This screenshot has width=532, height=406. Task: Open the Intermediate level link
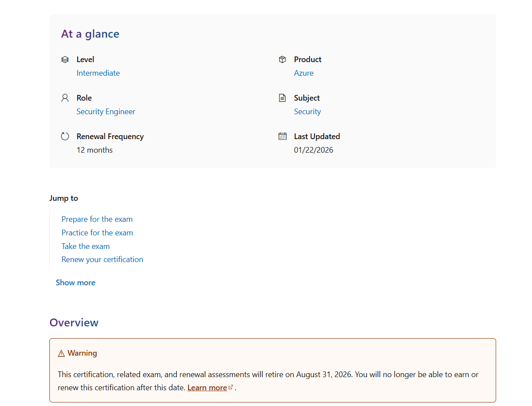click(x=98, y=73)
